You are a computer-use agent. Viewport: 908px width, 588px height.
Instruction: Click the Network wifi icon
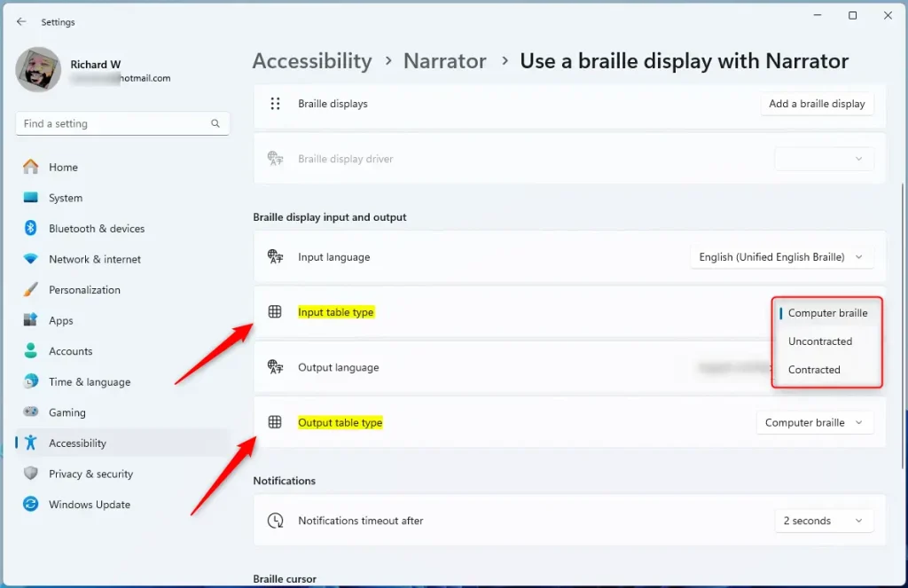31,259
